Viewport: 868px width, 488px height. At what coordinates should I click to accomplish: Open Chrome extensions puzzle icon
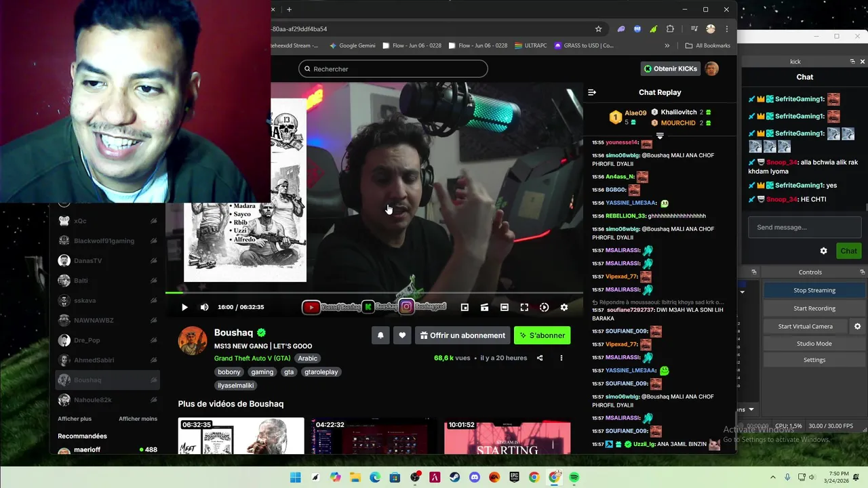point(670,29)
